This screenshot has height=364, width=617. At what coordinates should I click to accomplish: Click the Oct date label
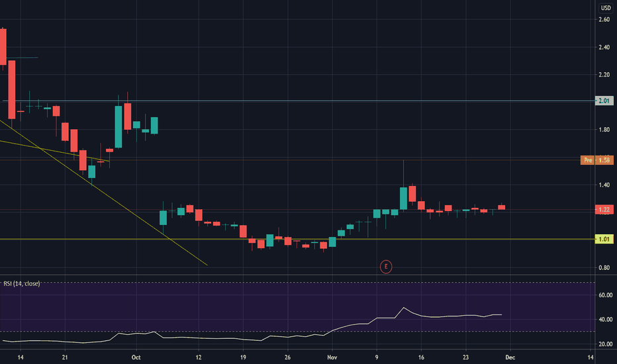pyautogui.click(x=136, y=357)
